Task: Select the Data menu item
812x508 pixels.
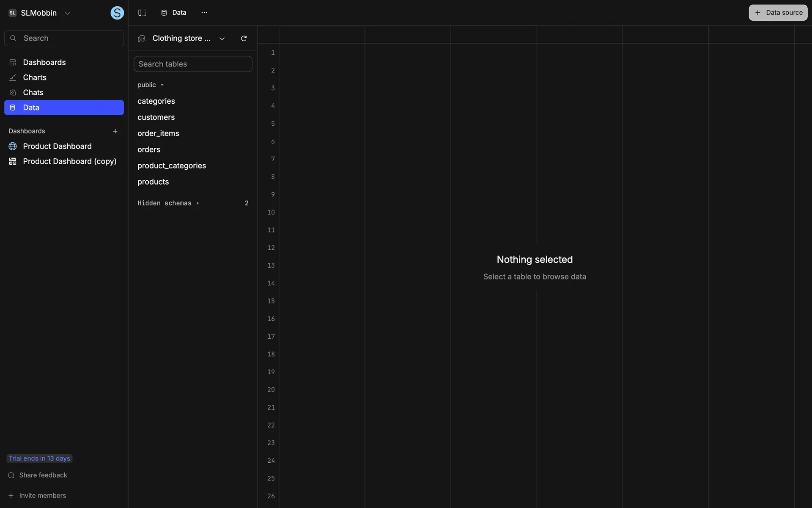Action: (x=63, y=108)
